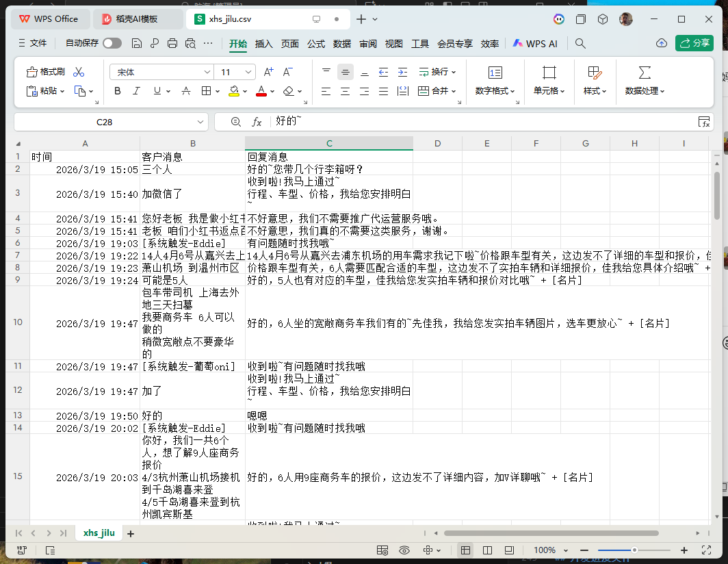Open the 插入 ribbon tab

click(x=263, y=43)
